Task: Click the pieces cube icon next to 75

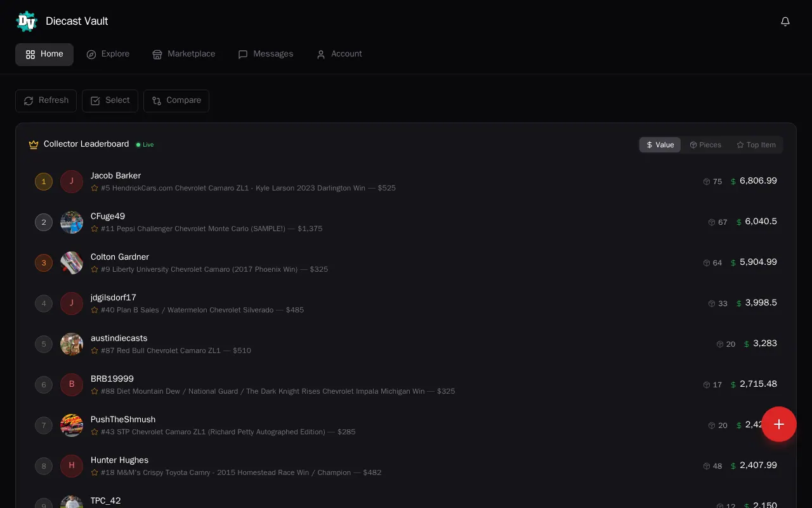Action: pos(707,182)
